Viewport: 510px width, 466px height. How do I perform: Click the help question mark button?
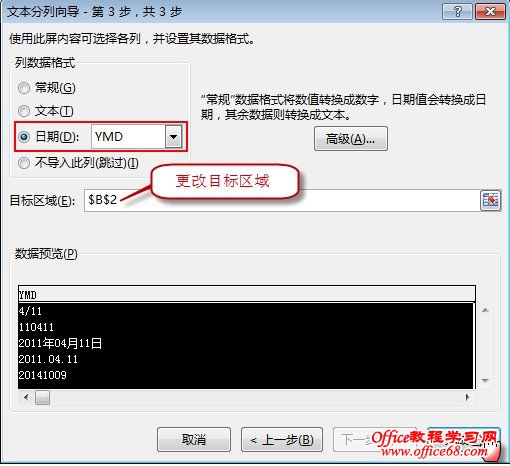(x=457, y=12)
